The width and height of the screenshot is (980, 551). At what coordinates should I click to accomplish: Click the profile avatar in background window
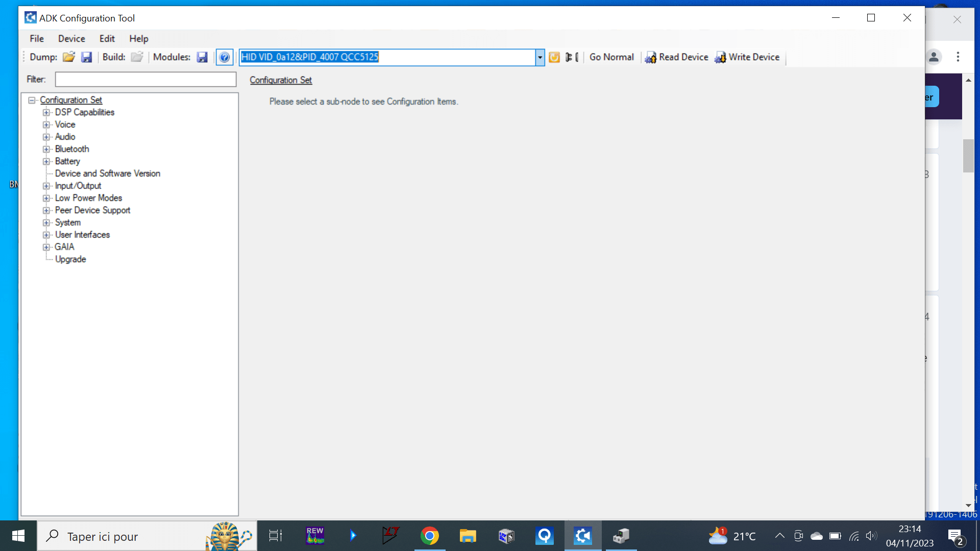coord(934,57)
